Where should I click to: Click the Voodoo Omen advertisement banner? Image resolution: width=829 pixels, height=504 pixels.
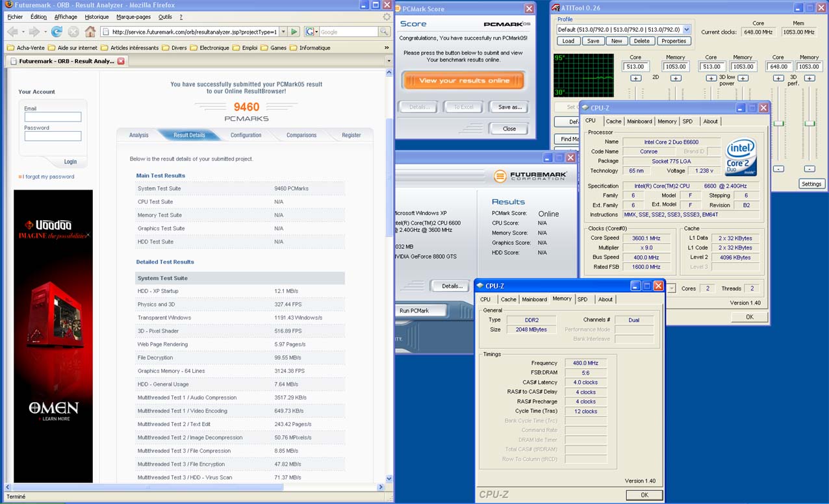(x=53, y=336)
